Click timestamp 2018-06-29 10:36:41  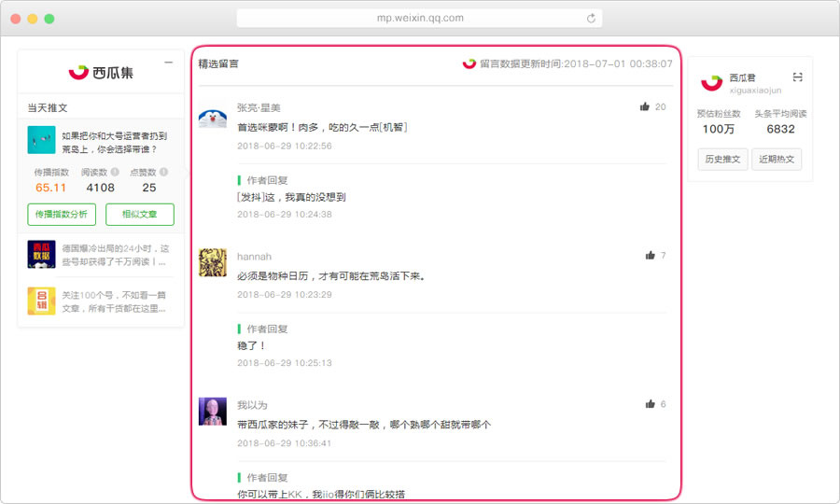point(285,443)
